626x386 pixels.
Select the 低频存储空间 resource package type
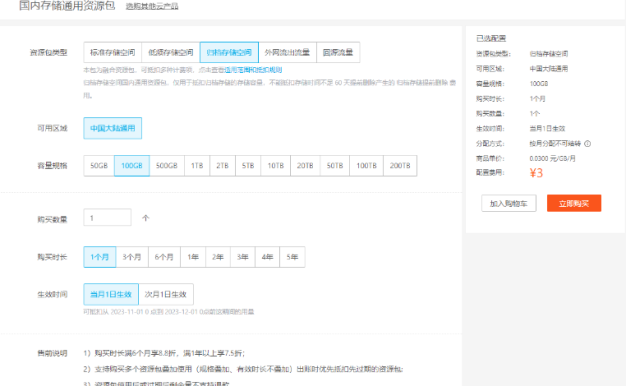click(x=170, y=52)
